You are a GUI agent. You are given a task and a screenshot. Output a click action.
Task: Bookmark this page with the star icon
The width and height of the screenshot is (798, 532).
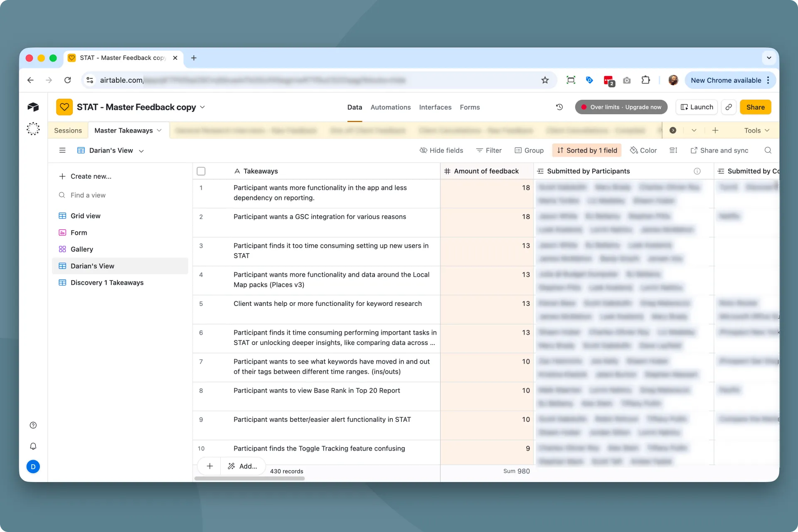(x=545, y=80)
